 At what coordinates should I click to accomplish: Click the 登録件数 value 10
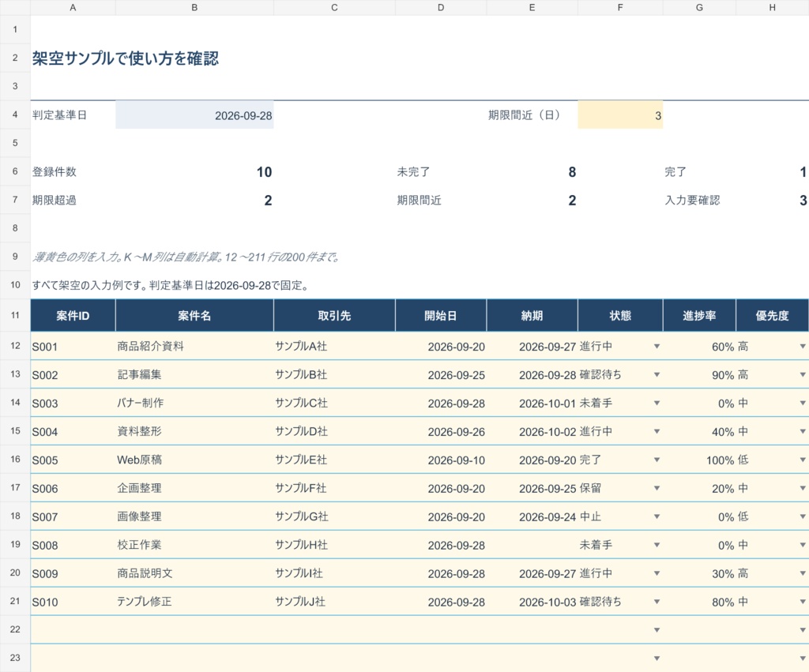(264, 171)
